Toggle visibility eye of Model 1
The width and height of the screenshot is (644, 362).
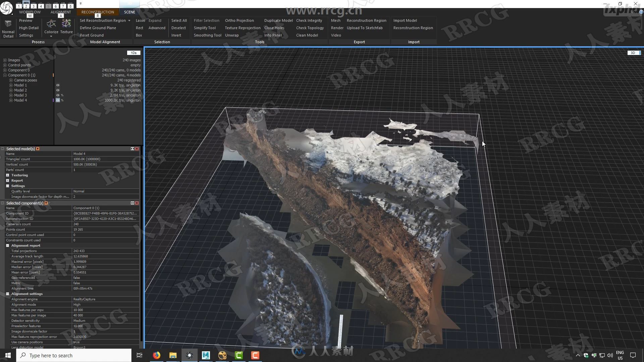[x=58, y=85]
